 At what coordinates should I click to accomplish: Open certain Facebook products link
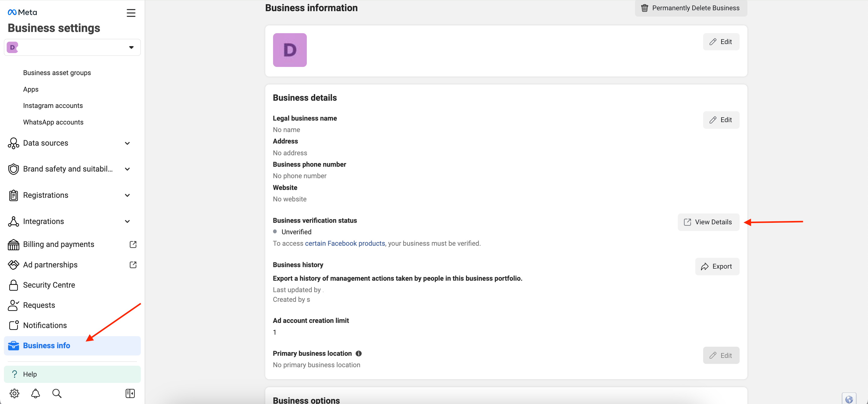click(345, 243)
